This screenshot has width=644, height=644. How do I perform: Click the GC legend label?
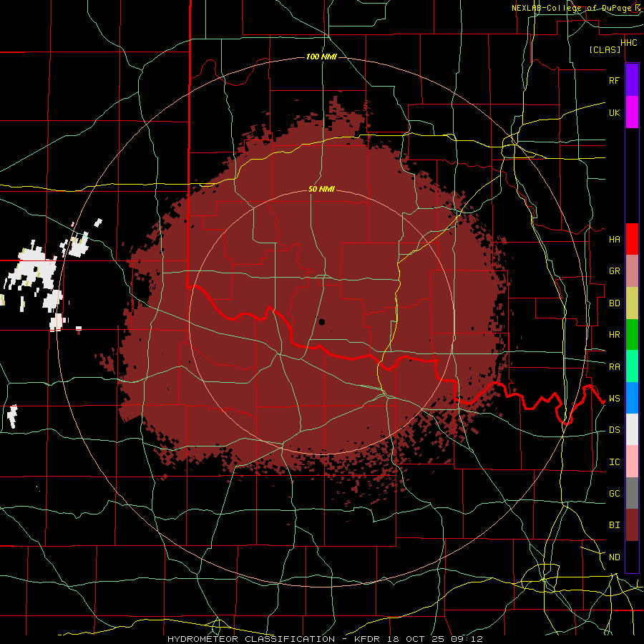click(614, 494)
